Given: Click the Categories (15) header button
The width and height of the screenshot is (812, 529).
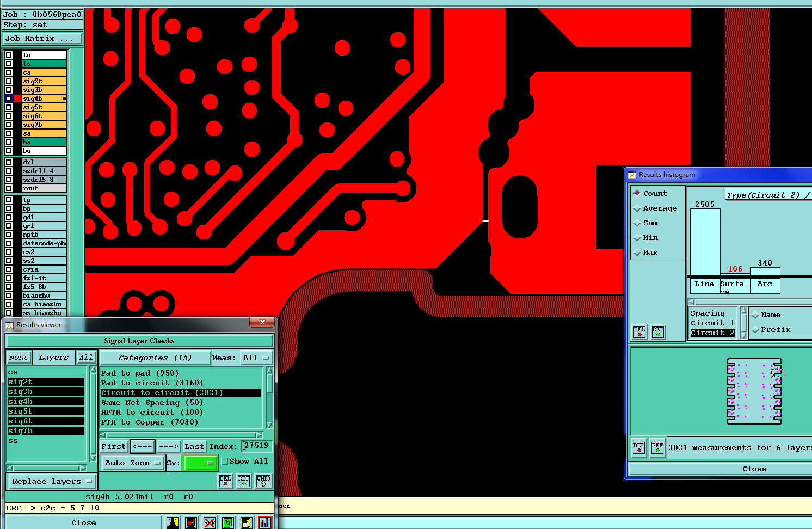Looking at the screenshot, I should click(155, 358).
